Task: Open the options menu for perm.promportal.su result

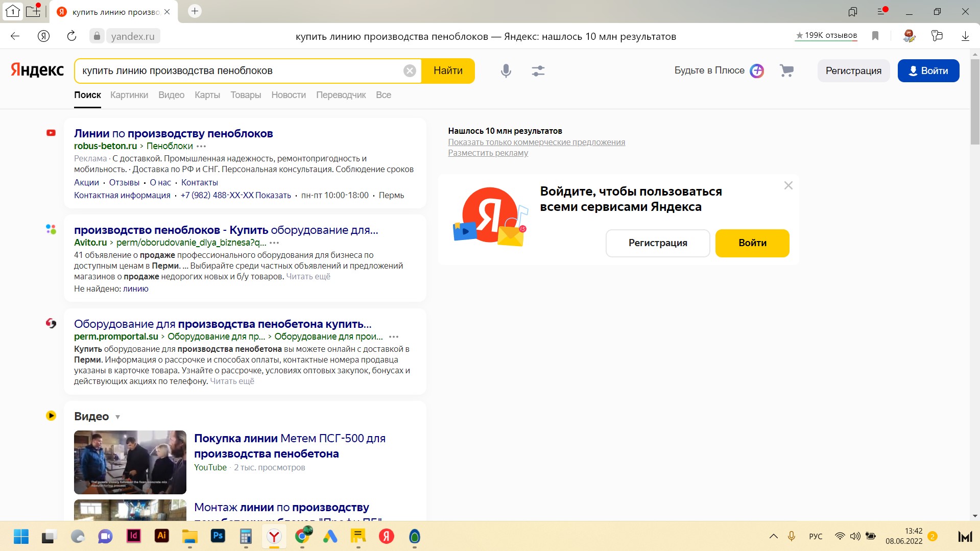Action: coord(393,337)
